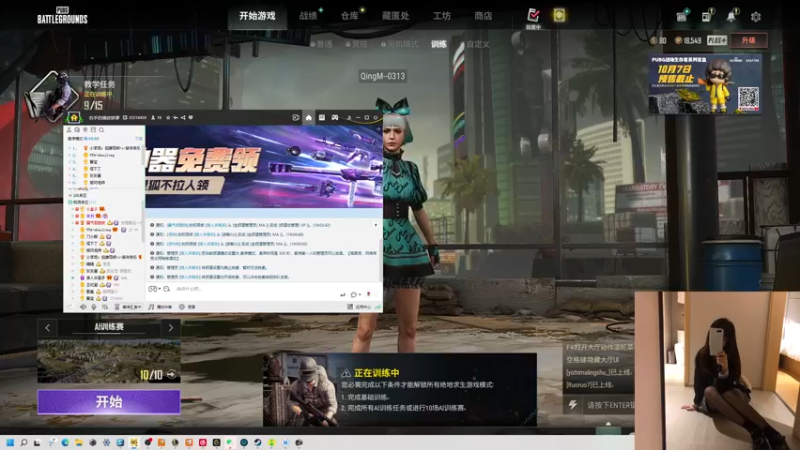
Task: Collapse the expanded channel node in the user list
Action: pyautogui.click(x=70, y=202)
